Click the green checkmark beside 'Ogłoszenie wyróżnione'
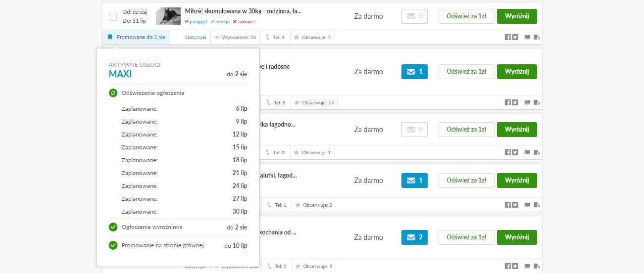Screen dimensions: 644x273 click(113, 227)
